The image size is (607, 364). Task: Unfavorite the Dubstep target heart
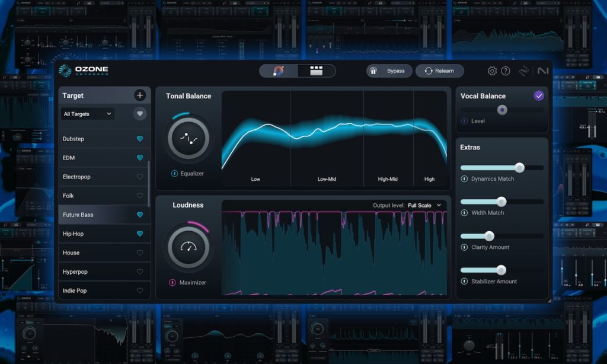pyautogui.click(x=140, y=139)
